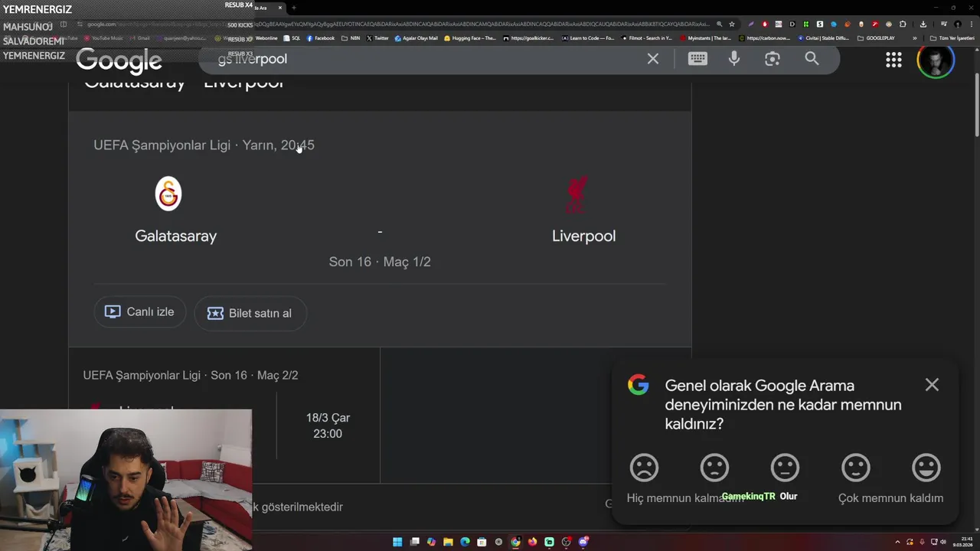Open the Chrome extensions puzzle icon
The image size is (980, 551).
(903, 24)
